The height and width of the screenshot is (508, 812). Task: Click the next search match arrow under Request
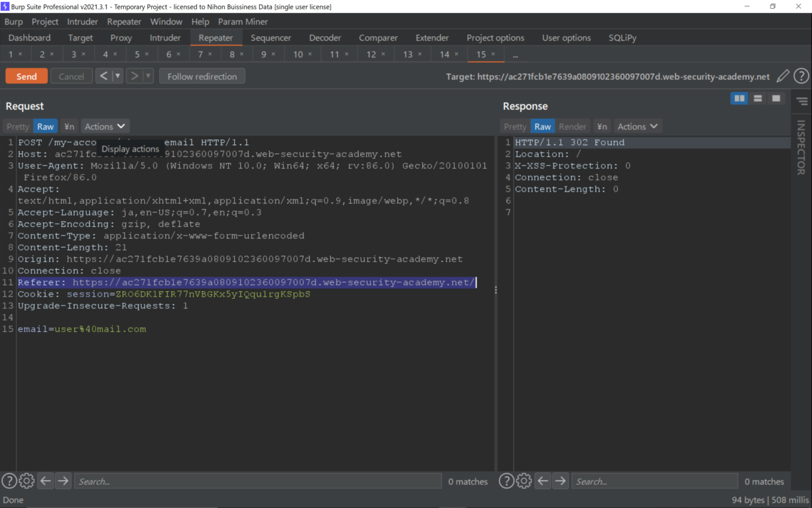tap(62, 480)
